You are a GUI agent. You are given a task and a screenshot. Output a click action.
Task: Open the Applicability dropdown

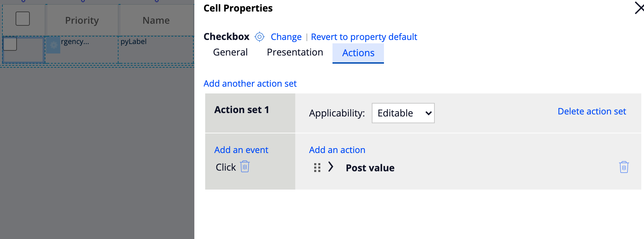tap(403, 113)
